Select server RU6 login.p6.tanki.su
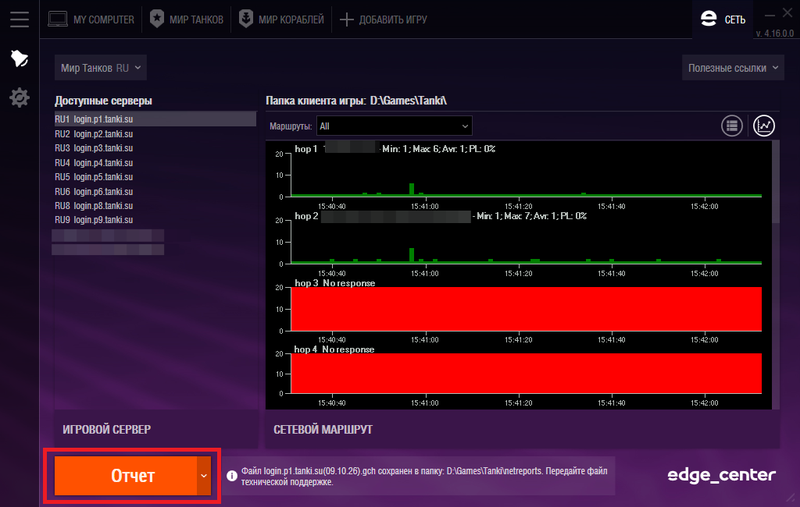The width and height of the screenshot is (800, 507). 155,192
